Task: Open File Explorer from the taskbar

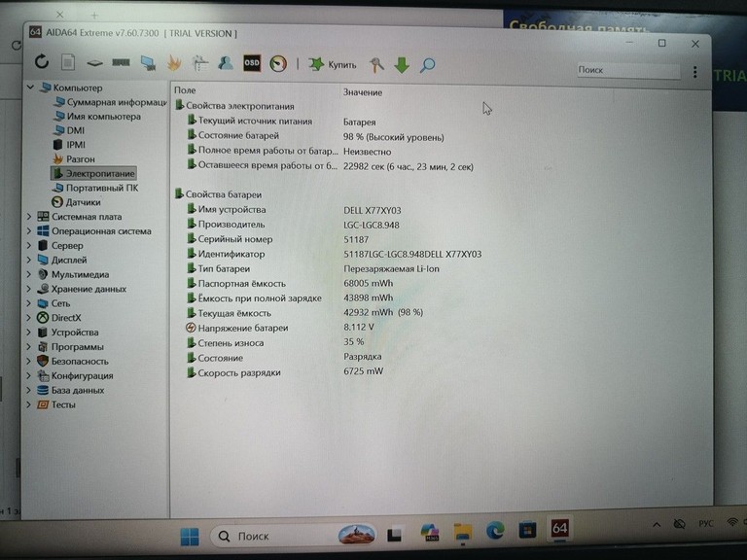Action: pyautogui.click(x=463, y=532)
